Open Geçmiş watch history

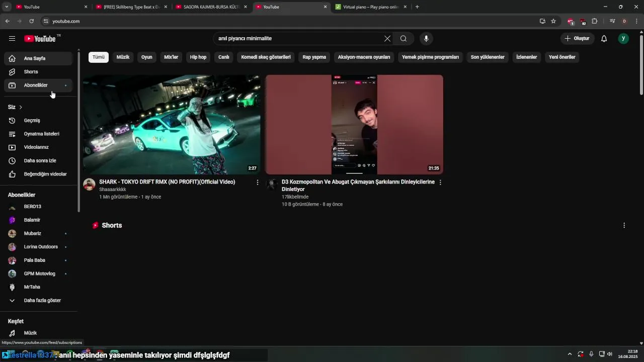(x=38, y=121)
